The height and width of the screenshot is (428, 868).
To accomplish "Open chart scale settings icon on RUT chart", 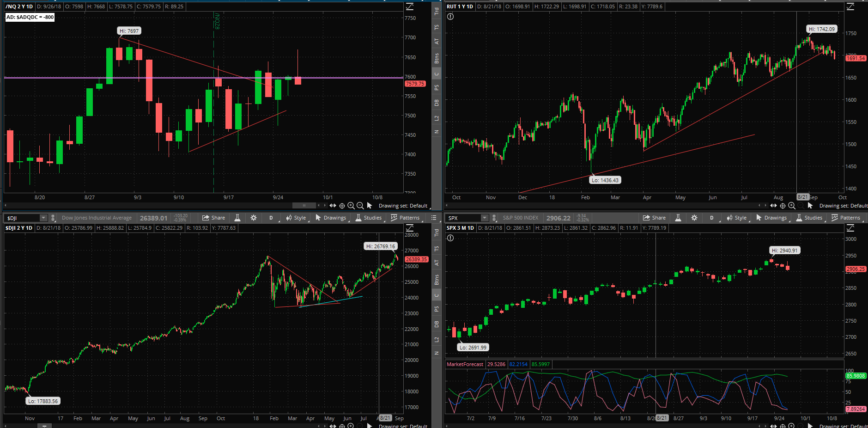I will pyautogui.click(x=850, y=6).
